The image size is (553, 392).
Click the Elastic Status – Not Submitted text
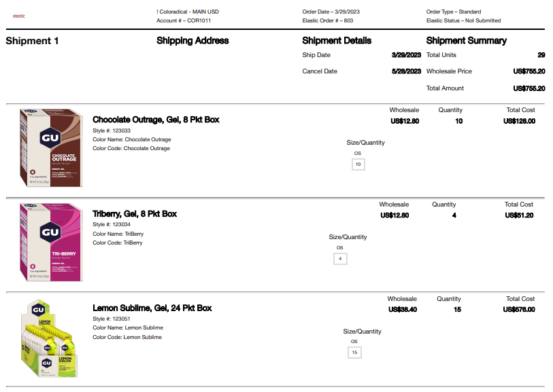tap(463, 20)
